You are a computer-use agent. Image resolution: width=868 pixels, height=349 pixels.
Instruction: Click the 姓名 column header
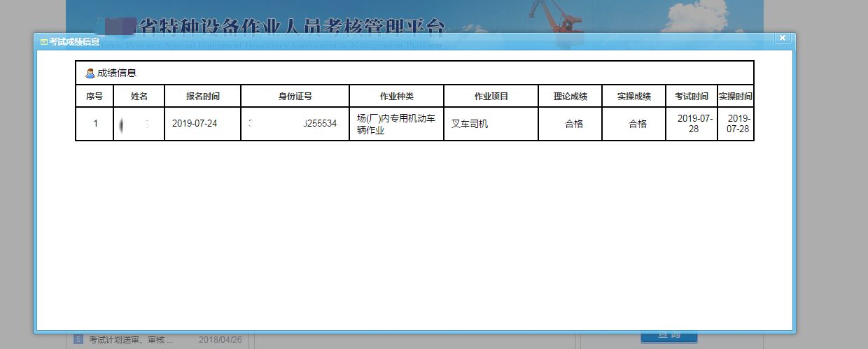pyautogui.click(x=139, y=97)
